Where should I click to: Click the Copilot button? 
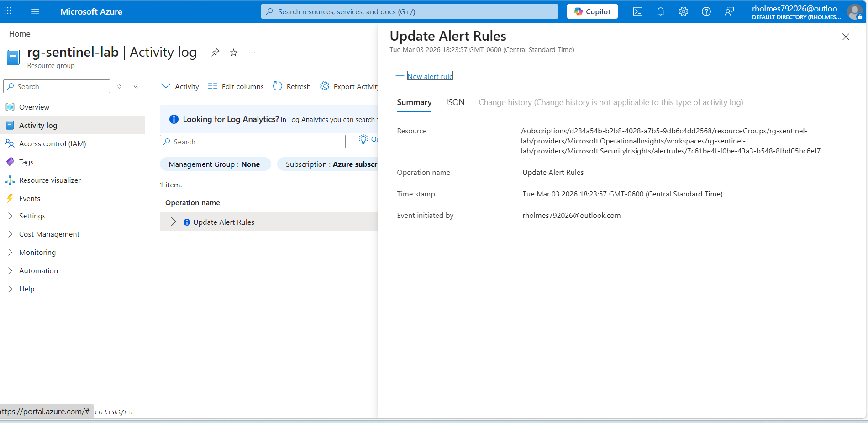[x=592, y=11]
